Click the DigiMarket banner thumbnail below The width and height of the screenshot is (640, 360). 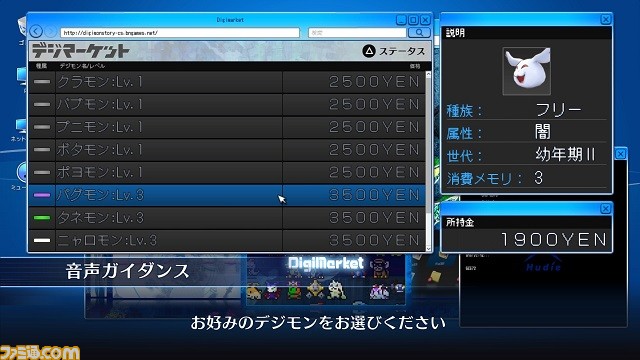(x=326, y=280)
